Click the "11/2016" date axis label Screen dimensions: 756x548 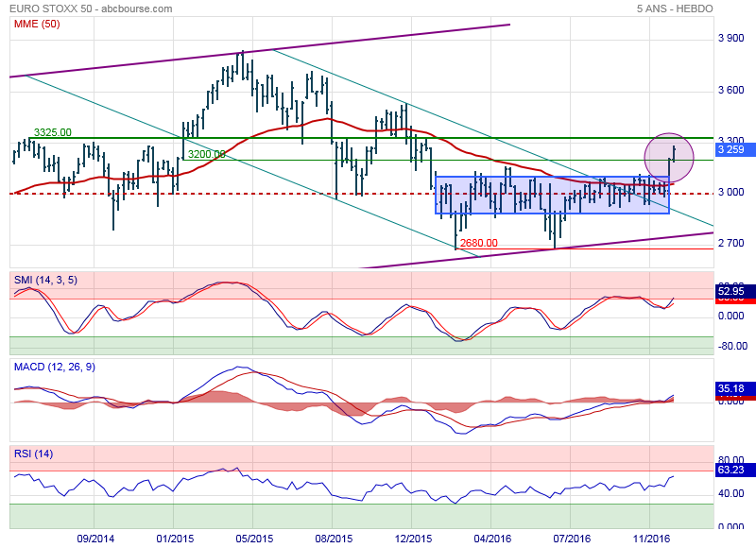coord(651,539)
